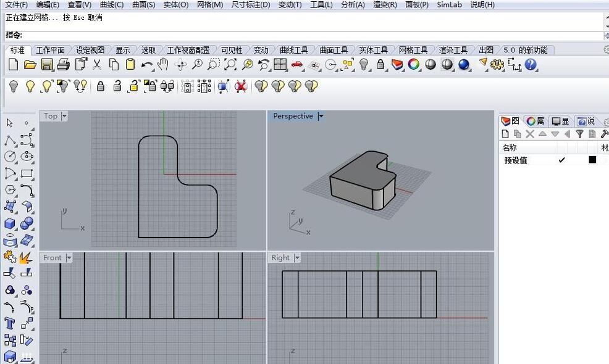Image resolution: width=609 pixels, height=364 pixels.
Task: Choose the Text object tool
Action: click(10, 323)
